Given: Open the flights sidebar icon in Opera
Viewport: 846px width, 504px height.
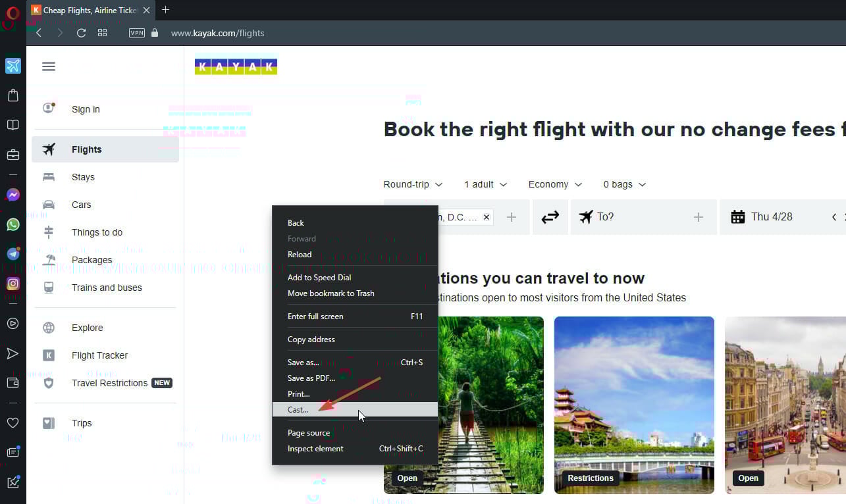Looking at the screenshot, I should click(13, 66).
